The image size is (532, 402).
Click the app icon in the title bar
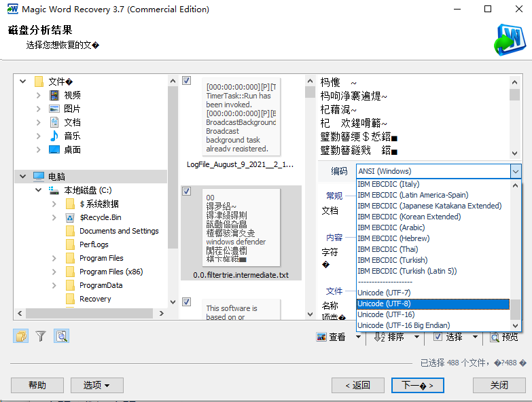point(12,9)
